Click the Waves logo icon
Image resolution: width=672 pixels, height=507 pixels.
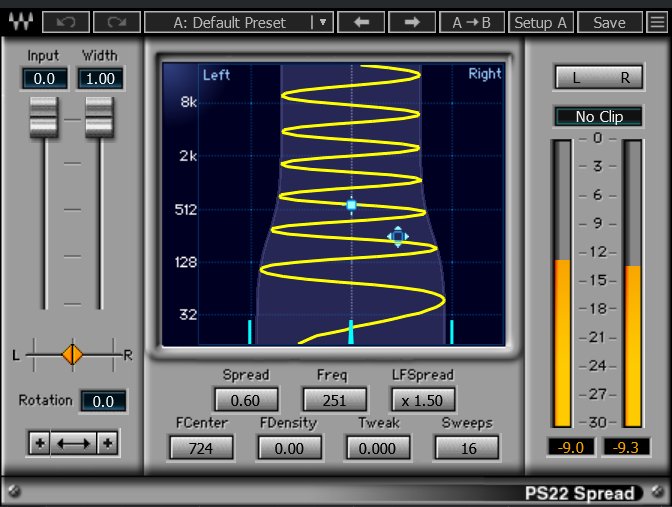[21, 21]
